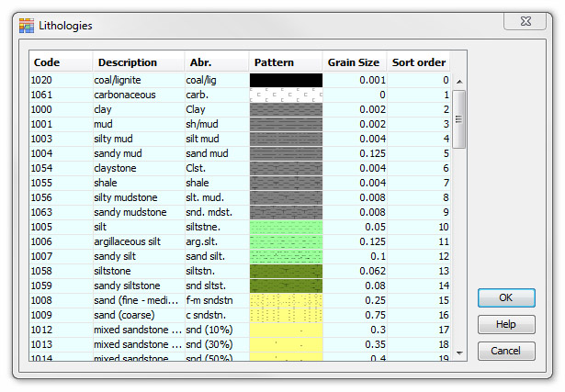The height and width of the screenshot is (392, 565).
Task: Select grain size 0.25 cell
Action: point(355,300)
